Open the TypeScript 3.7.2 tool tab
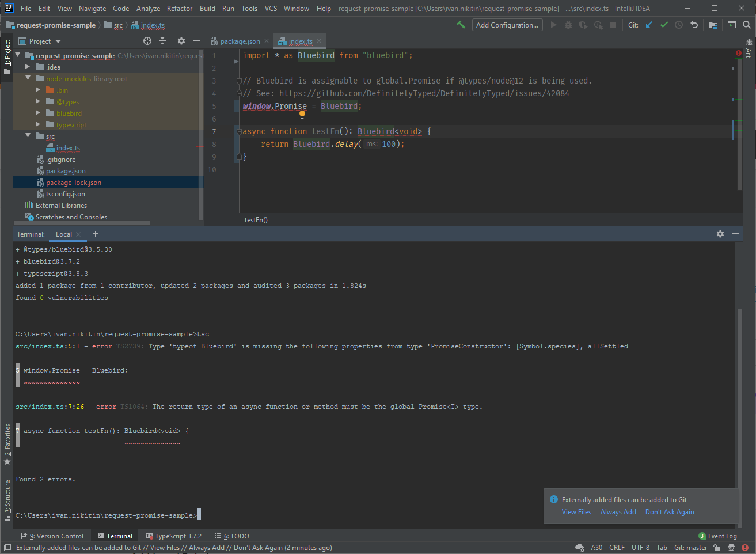The height and width of the screenshot is (554, 756). point(173,536)
